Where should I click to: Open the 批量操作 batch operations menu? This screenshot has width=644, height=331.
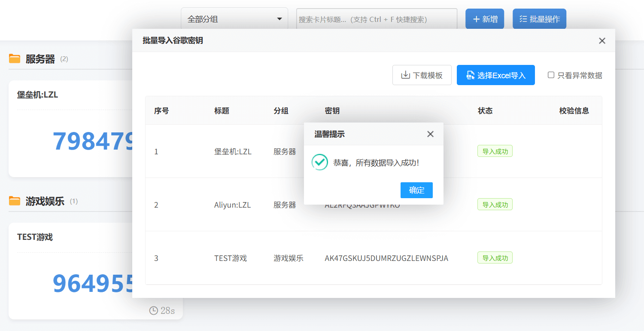[x=539, y=18]
